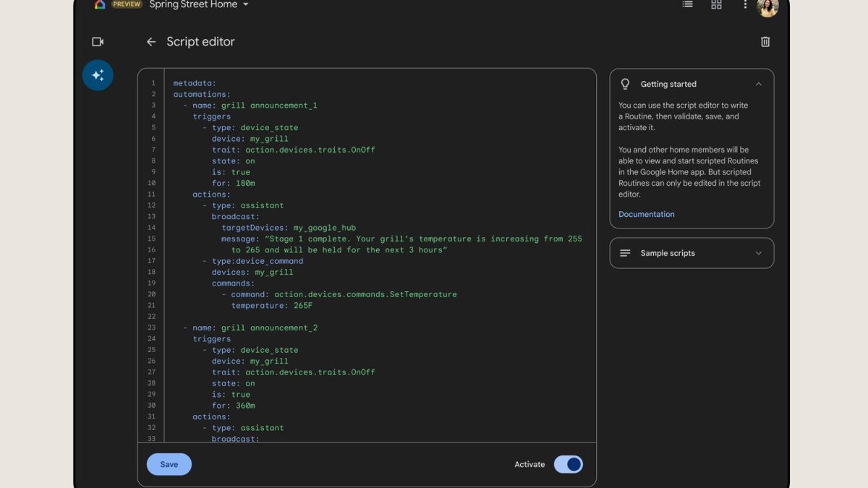Image resolution: width=868 pixels, height=488 pixels.
Task: Click the profile avatar picture
Action: [x=767, y=7]
